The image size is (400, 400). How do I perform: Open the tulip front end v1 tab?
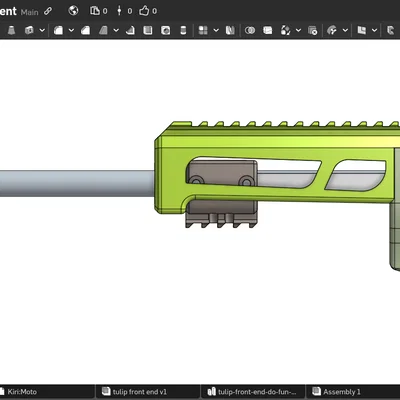click(x=134, y=392)
